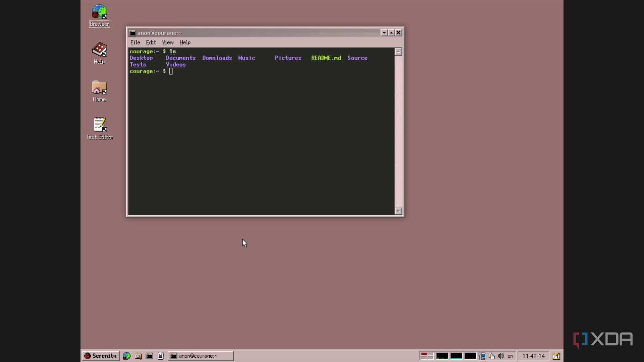Open the calendar from the 11:42:14 clock

tap(533, 356)
